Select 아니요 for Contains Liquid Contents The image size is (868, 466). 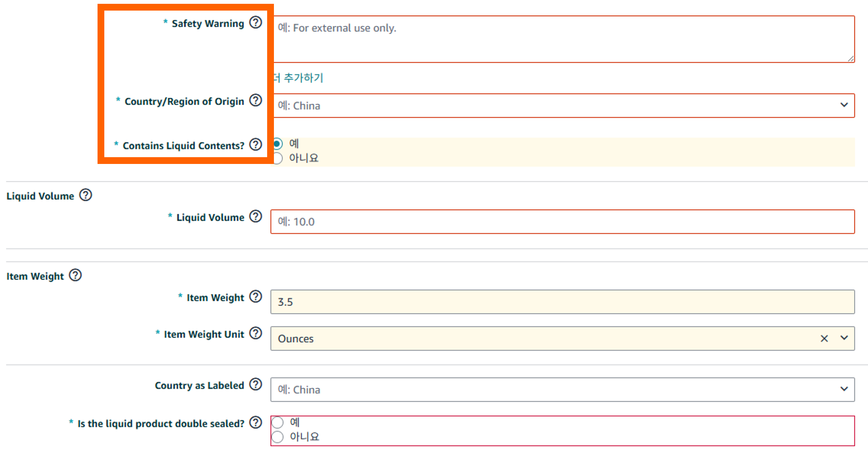click(x=278, y=158)
